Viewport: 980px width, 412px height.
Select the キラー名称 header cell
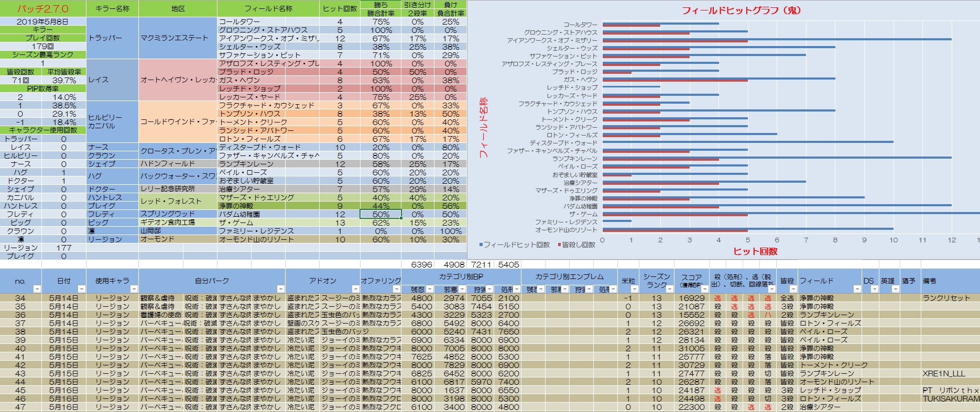[112, 9]
